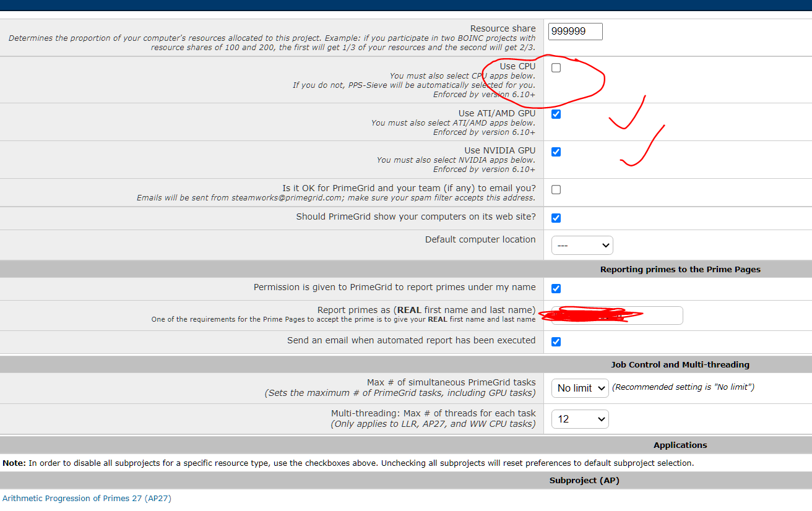
Task: Click the 'Job Control and Multi-threading' heading
Action: pos(680,364)
